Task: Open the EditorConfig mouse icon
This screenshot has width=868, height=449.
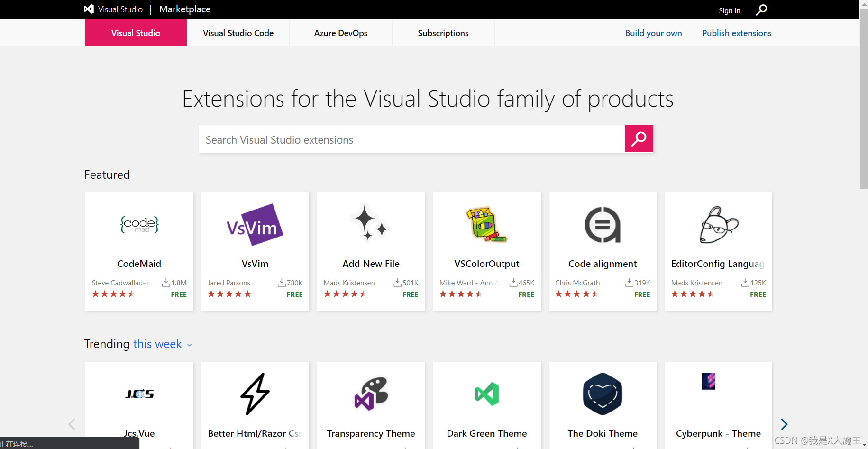Action: [x=719, y=224]
